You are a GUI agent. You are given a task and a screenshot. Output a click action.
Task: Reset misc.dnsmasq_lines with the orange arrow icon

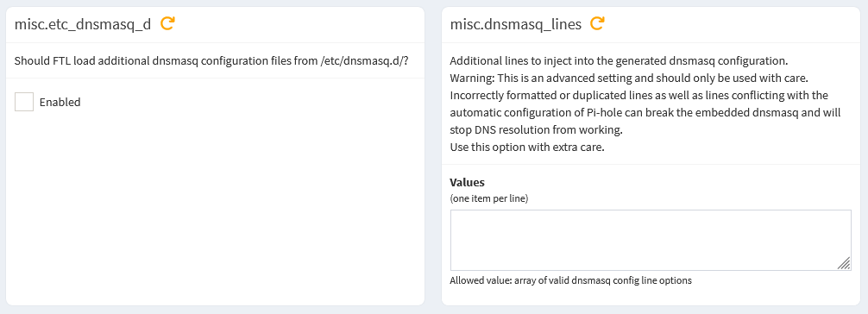coord(597,24)
